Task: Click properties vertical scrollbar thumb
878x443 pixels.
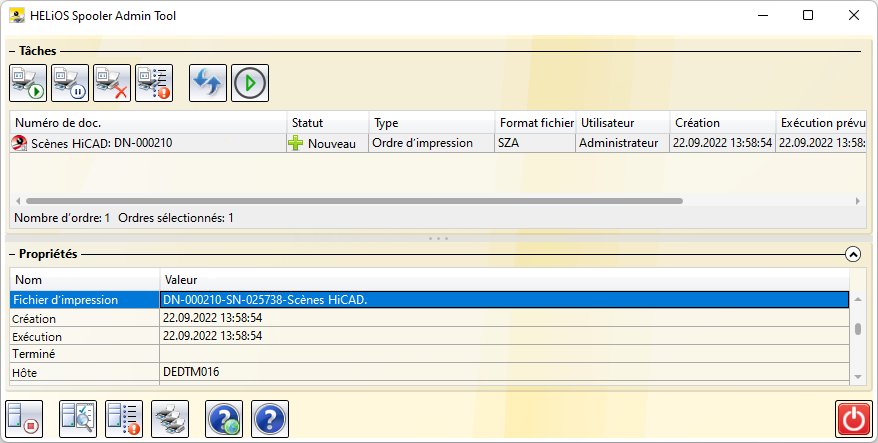Action: tap(858, 329)
